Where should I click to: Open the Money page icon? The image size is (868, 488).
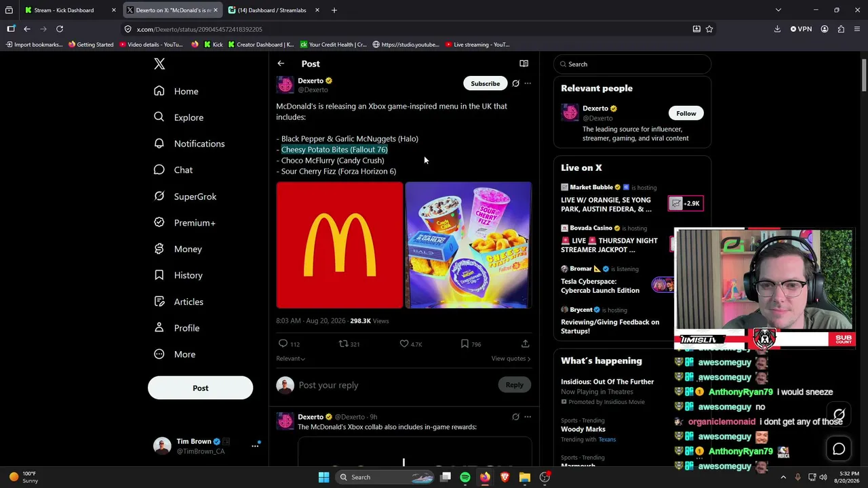[x=159, y=249]
